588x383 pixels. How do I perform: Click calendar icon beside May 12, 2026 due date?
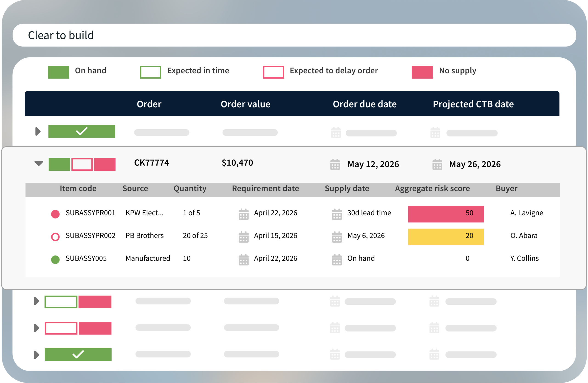point(335,164)
